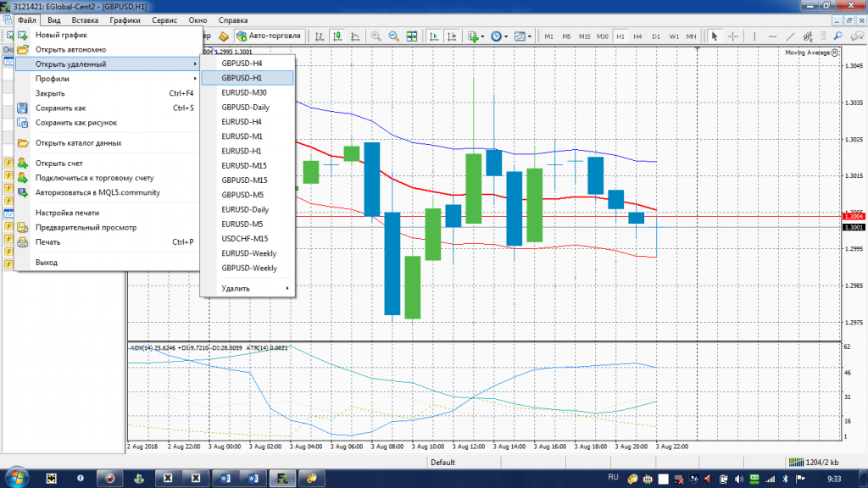Image resolution: width=868 pixels, height=488 pixels.
Task: Toggle the M15 timeframe button
Action: [x=585, y=36]
